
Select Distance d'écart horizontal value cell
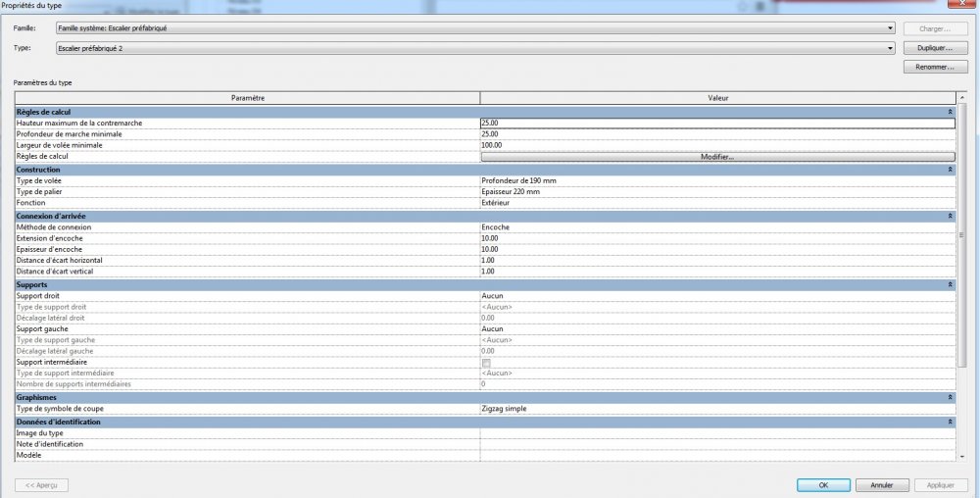click(717, 261)
